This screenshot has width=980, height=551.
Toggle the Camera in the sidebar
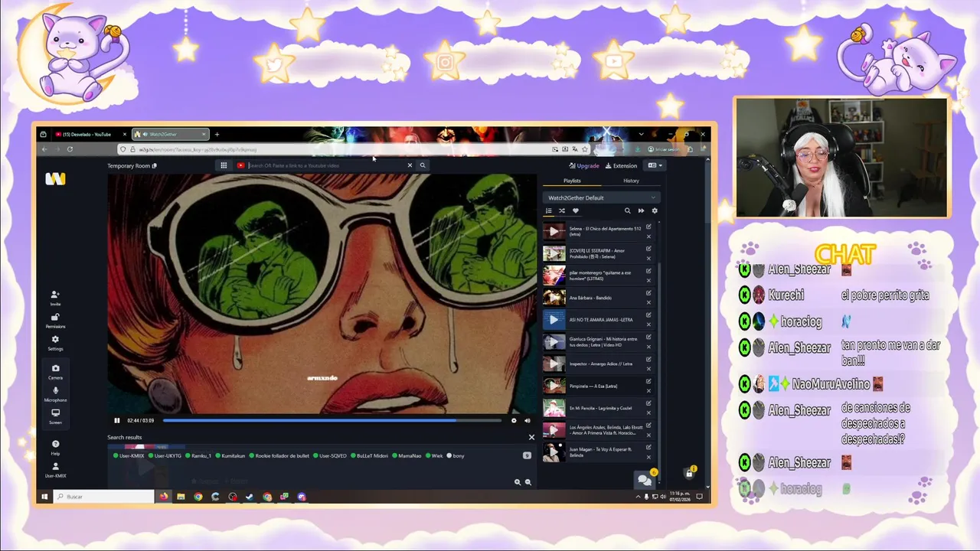tap(55, 371)
